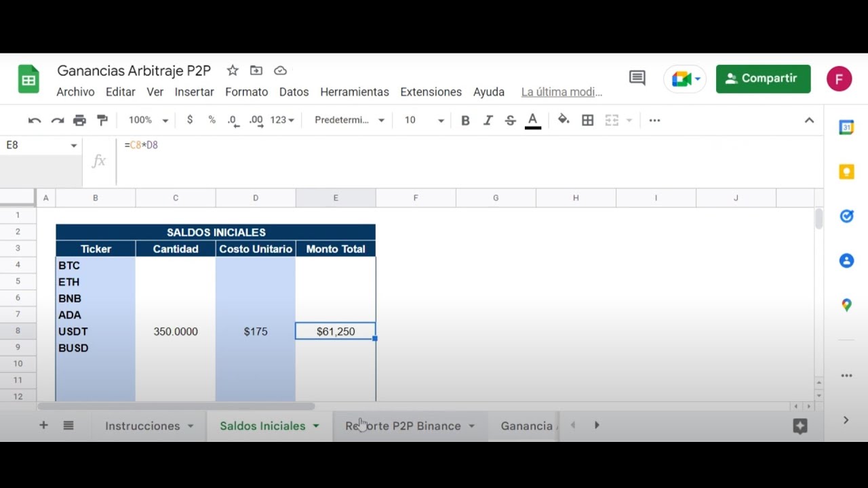The height and width of the screenshot is (488, 868).
Task: Check cloud save status icon
Action: point(280,70)
